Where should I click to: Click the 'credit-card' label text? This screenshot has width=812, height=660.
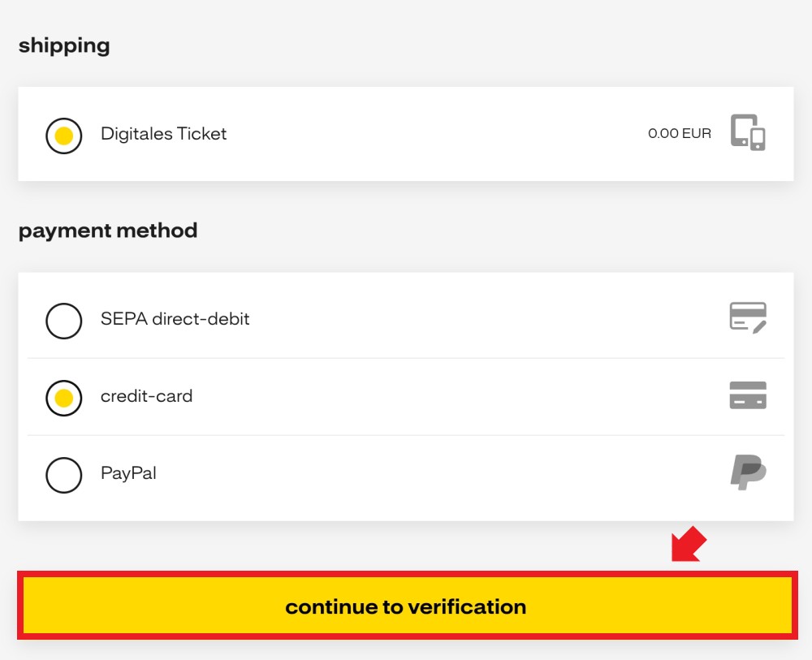coord(146,396)
